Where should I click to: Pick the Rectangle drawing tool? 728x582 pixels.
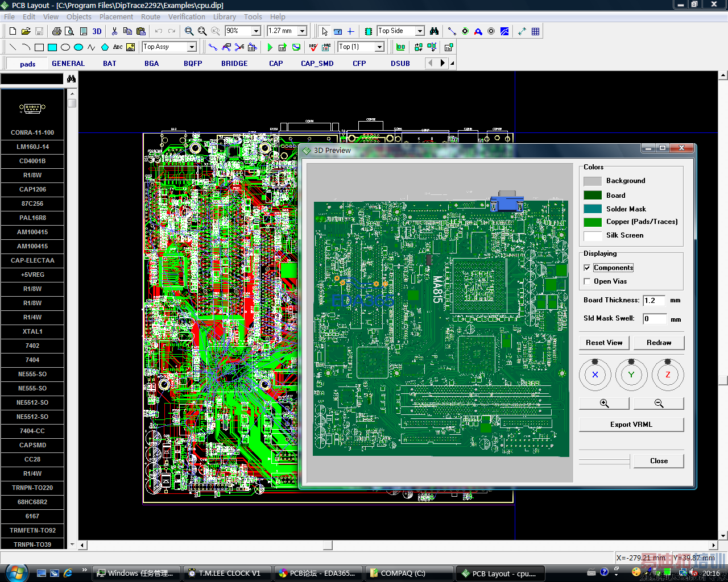[x=39, y=47]
